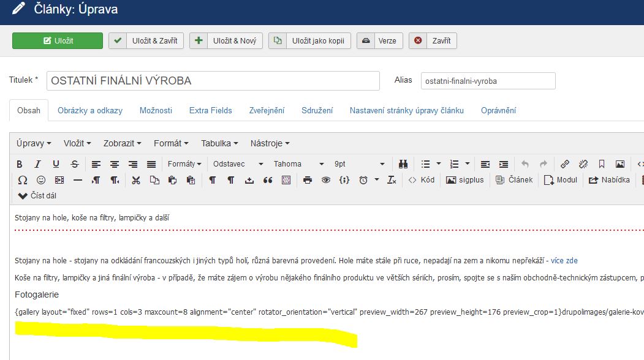Apply italic formatting in editor
Image resolution: width=644 pixels, height=360 pixels.
coord(37,164)
